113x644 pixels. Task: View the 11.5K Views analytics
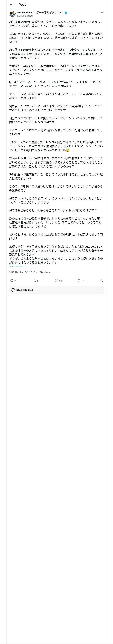(x=44, y=272)
